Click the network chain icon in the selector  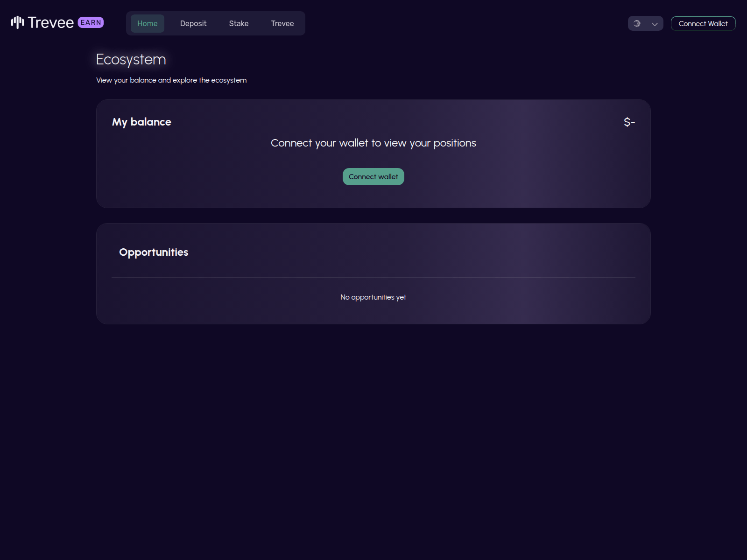[636, 23]
